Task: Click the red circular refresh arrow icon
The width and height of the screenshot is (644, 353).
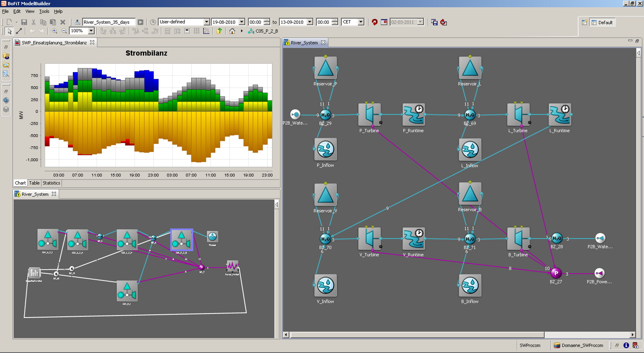Action: (375, 22)
